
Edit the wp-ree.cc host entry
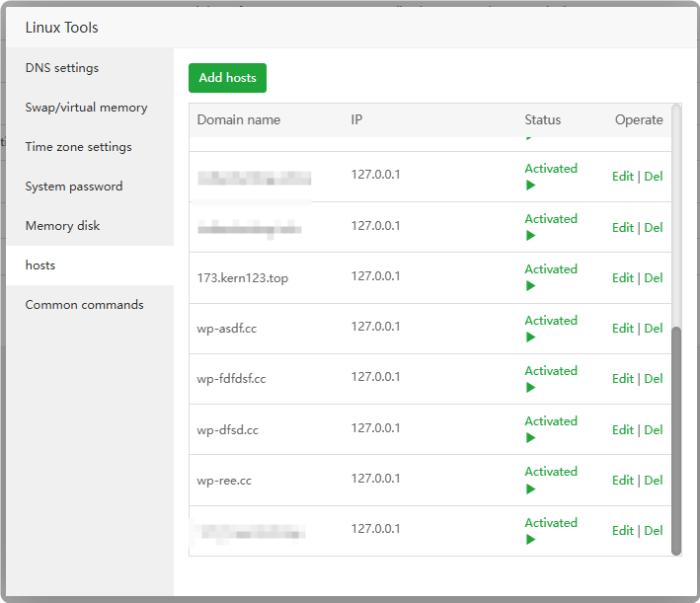[x=622, y=481]
